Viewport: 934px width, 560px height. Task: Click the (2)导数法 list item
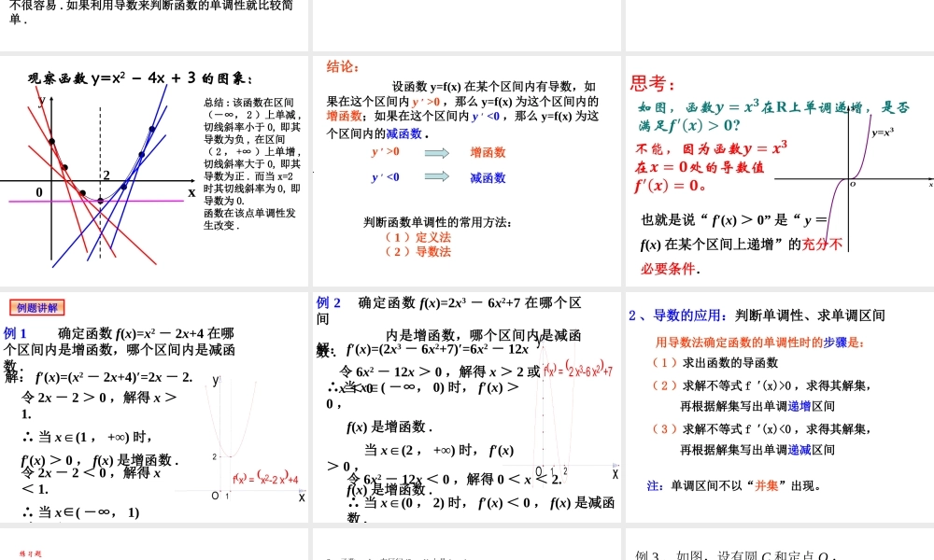(x=418, y=251)
